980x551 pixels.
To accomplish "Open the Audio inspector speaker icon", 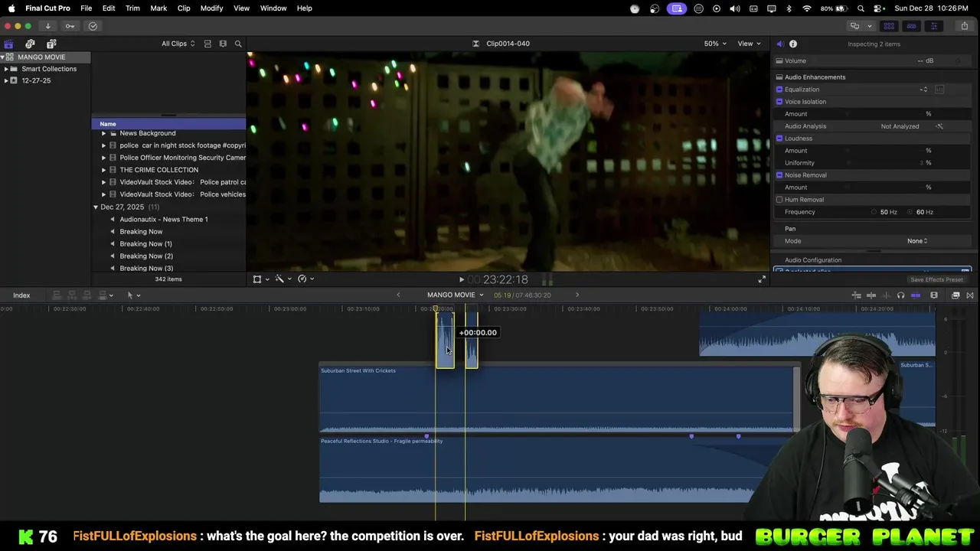I will tap(779, 44).
